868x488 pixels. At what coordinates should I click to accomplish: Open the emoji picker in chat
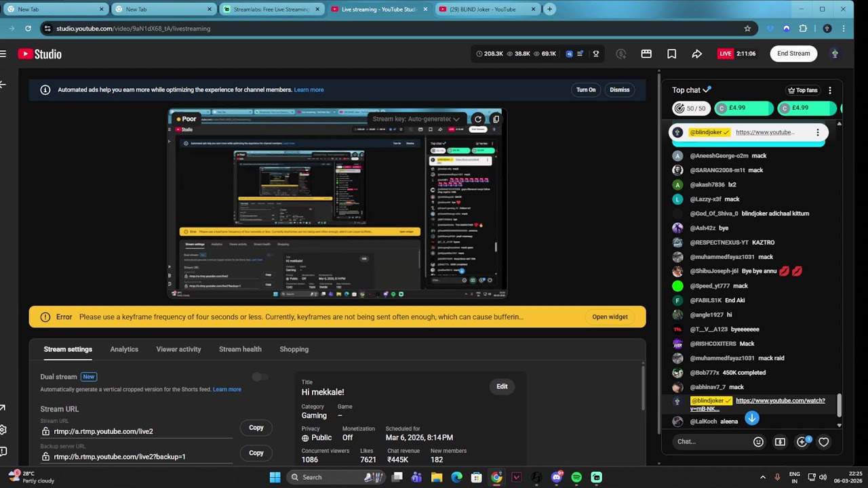[x=758, y=442]
